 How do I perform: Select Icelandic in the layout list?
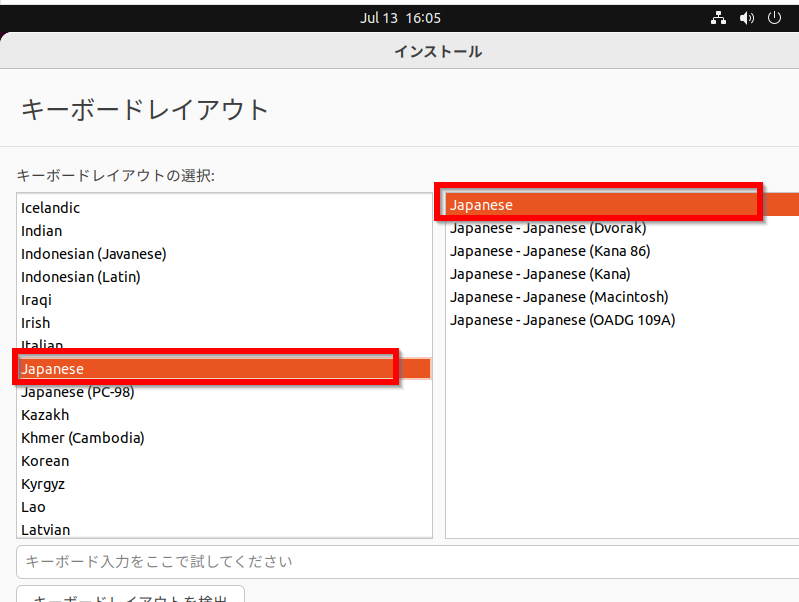click(51, 208)
